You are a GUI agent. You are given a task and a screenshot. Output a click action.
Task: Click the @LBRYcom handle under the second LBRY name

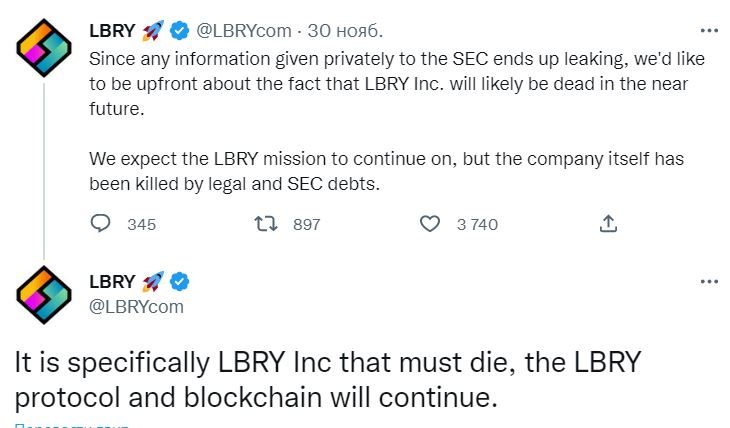pos(137,307)
